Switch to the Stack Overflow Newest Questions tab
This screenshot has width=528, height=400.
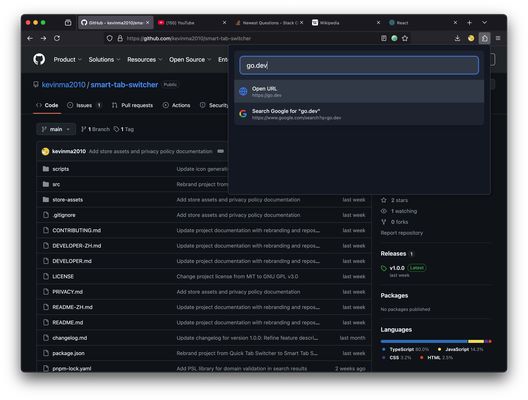tap(270, 23)
